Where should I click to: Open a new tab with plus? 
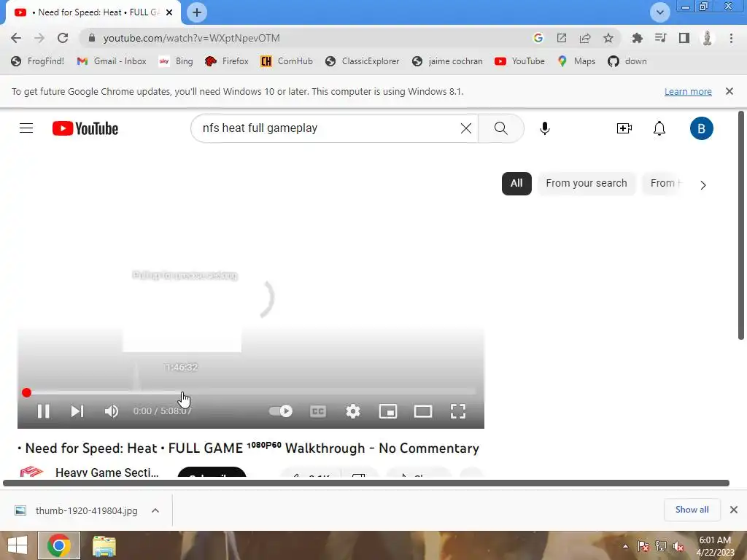point(197,12)
